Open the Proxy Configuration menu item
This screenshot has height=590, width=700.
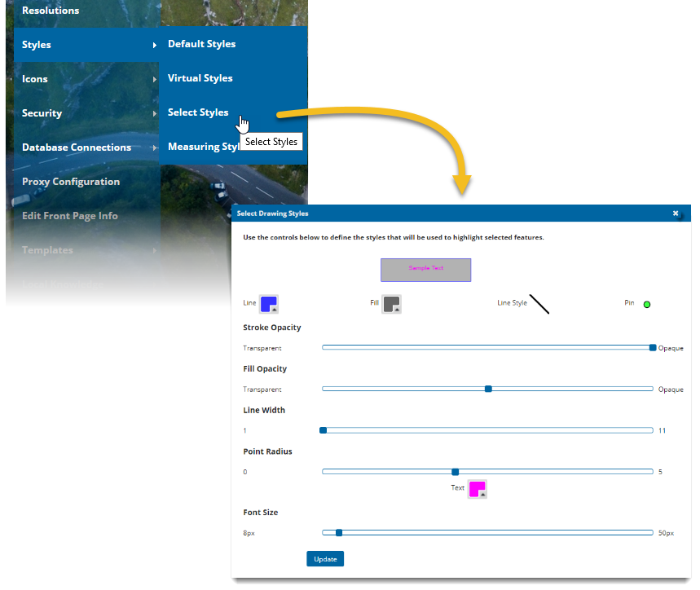(71, 182)
